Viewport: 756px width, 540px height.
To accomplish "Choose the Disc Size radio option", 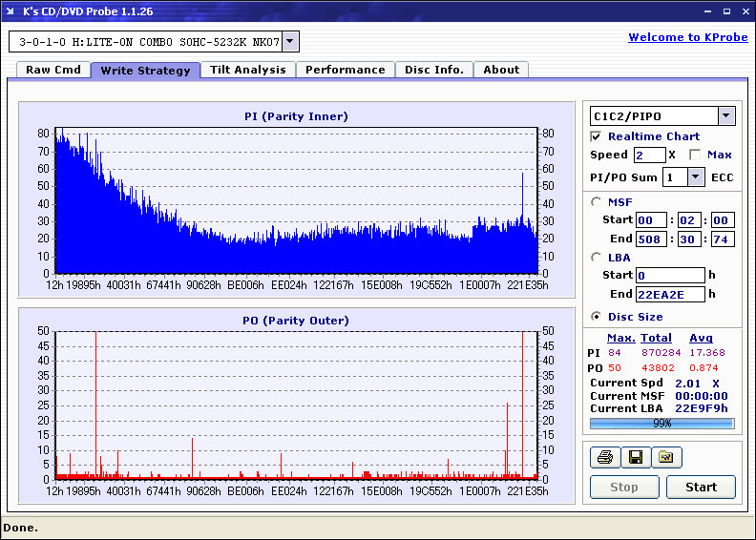I will 597,317.
